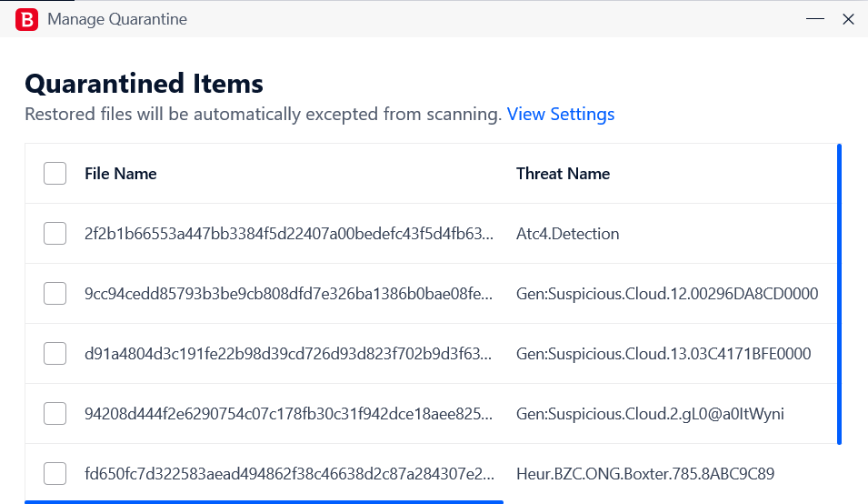The image size is (868, 504).
Task: Click the horizontal blue scrollbar at bottom
Action: pyautogui.click(x=264, y=502)
